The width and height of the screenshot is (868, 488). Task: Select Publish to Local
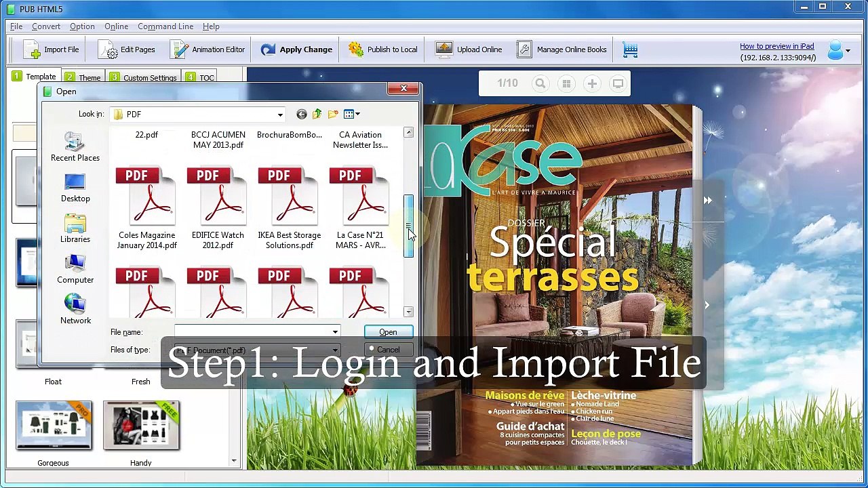coord(383,49)
